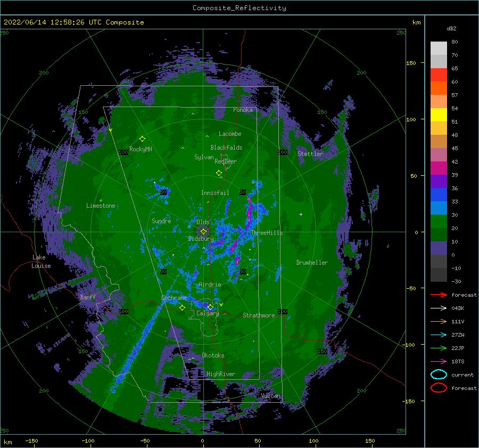Click the Strathmore town label
The width and height of the screenshot is (479, 448).
[x=259, y=315]
